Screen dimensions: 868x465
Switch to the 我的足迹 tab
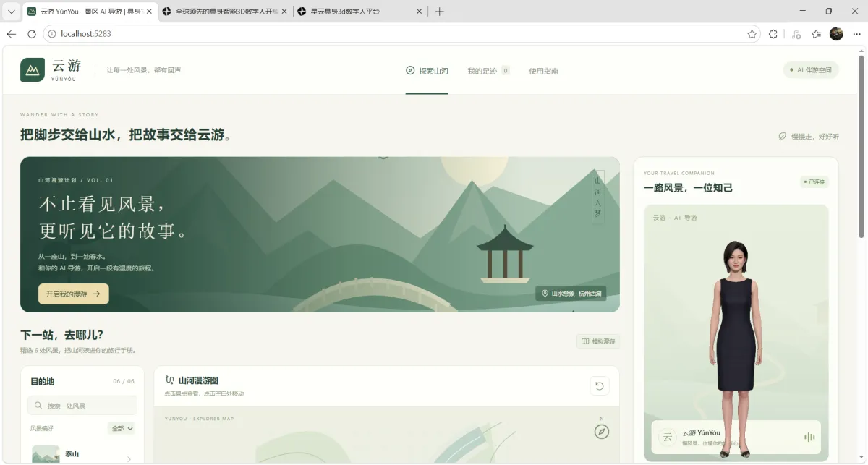click(x=488, y=71)
